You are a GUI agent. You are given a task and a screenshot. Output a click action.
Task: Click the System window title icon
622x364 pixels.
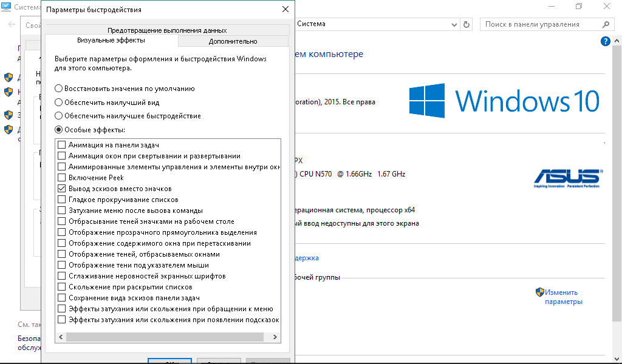(x=6, y=7)
